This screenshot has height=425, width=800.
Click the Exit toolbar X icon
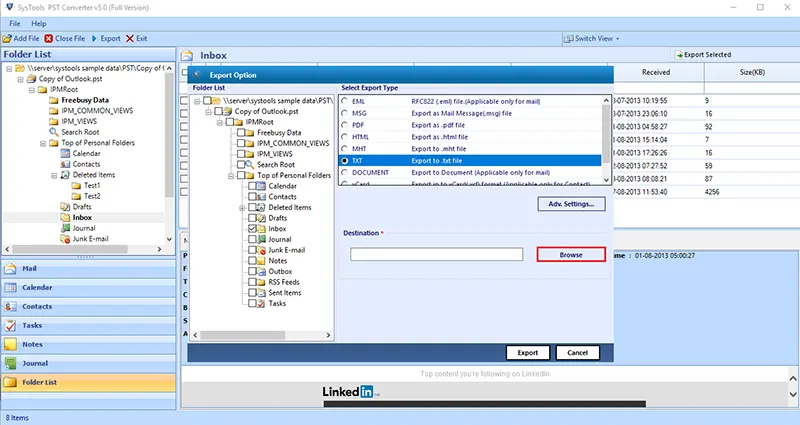[x=130, y=38]
